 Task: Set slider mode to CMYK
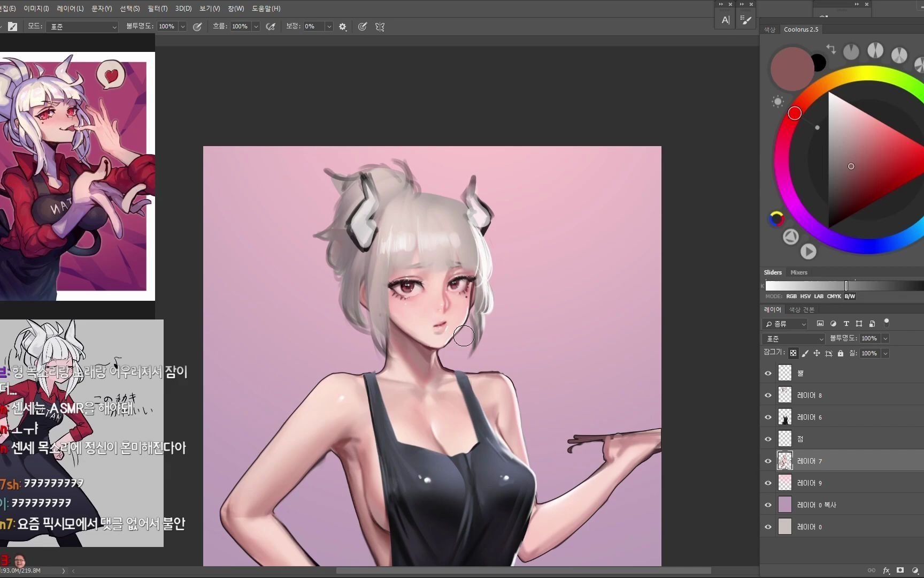834,296
